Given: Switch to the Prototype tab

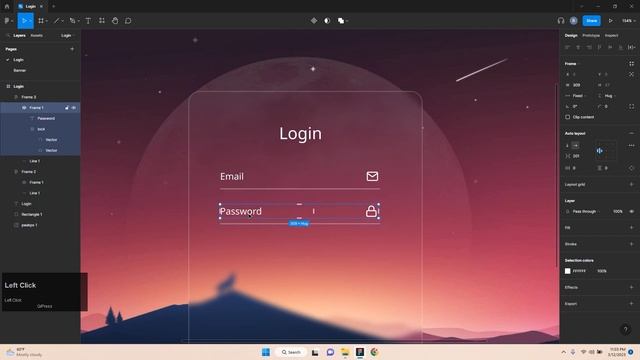Looking at the screenshot, I should click(x=591, y=36).
